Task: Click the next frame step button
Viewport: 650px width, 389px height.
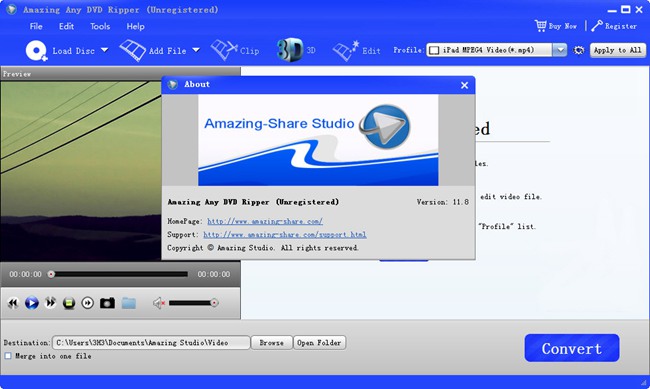Action: 87,303
